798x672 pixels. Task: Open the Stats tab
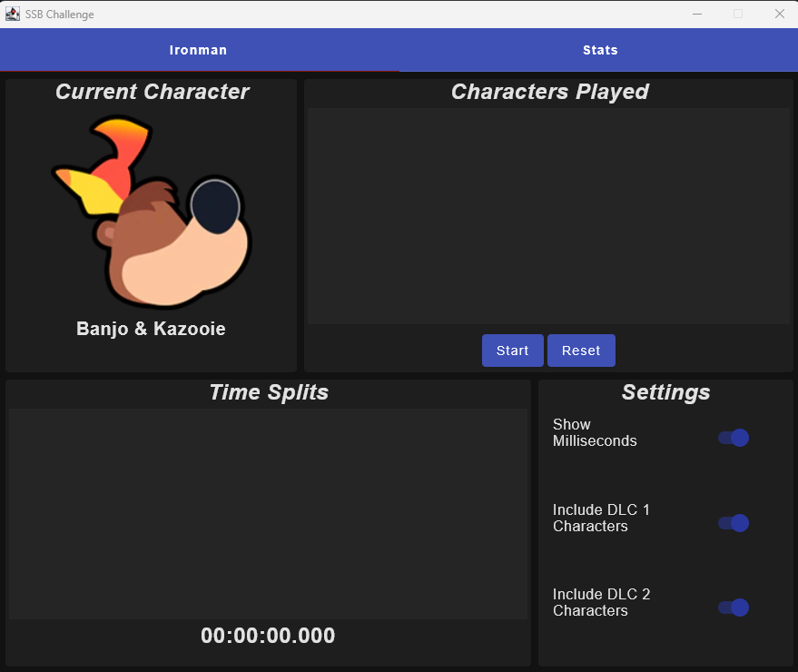click(599, 50)
